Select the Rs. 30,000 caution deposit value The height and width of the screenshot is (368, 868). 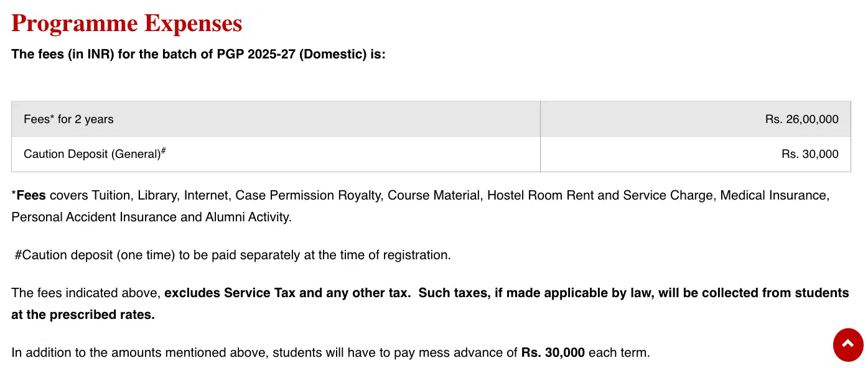pos(810,154)
